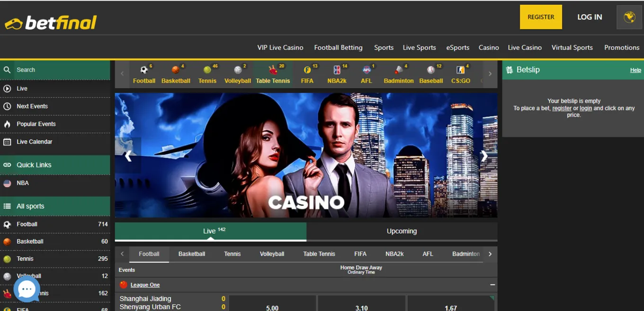
Task: Click the Quick Links chain icon
Action: 7,165
